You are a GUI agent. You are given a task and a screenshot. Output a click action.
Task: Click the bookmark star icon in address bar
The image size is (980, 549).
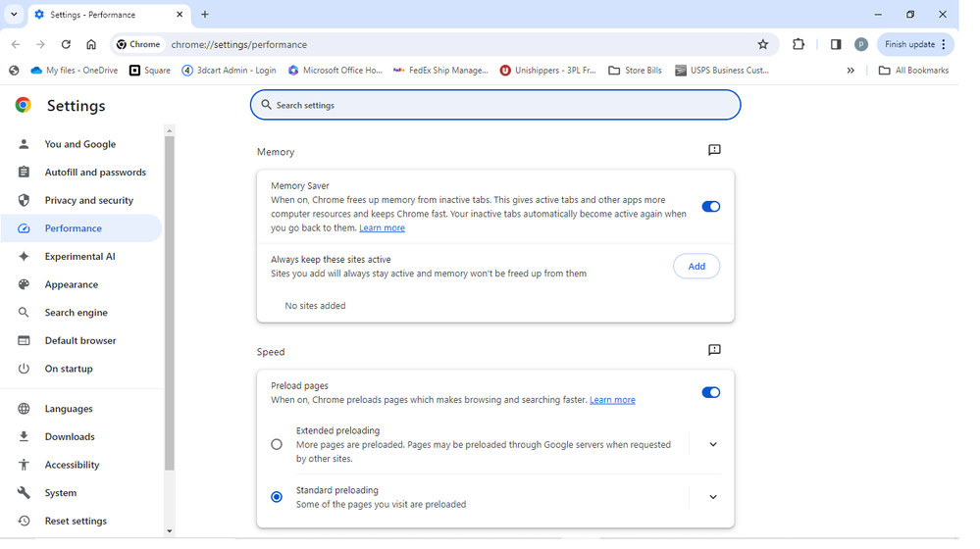(x=763, y=44)
